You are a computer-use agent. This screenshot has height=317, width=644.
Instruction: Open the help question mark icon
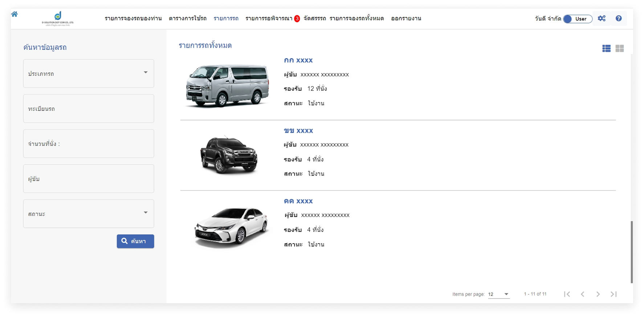619,19
